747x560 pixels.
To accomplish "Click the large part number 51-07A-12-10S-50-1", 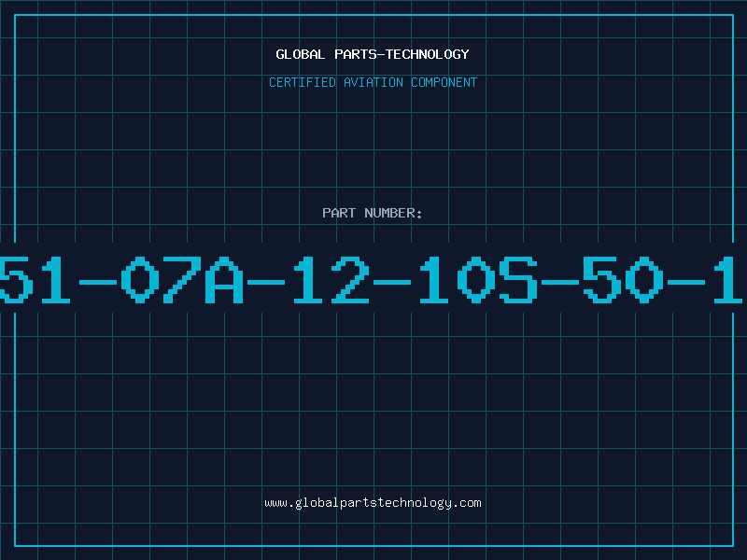I will (372, 279).
